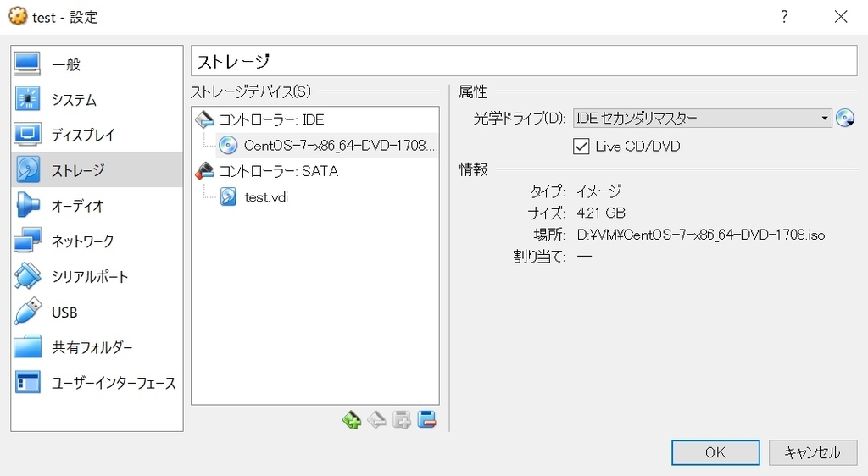This screenshot has width=868, height=476.
Task: Click the help question mark button
Action: coord(784,17)
